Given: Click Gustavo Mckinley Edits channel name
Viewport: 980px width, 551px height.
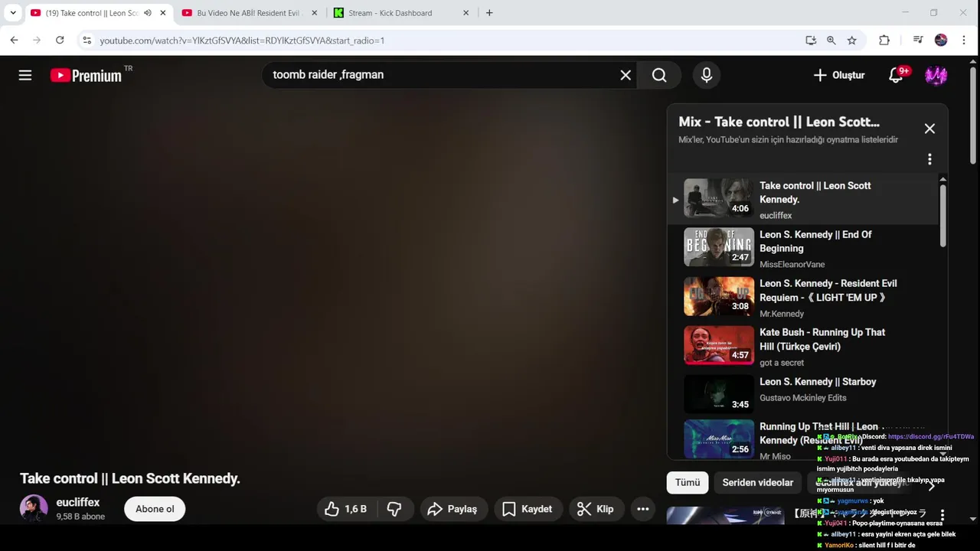Looking at the screenshot, I should point(802,397).
